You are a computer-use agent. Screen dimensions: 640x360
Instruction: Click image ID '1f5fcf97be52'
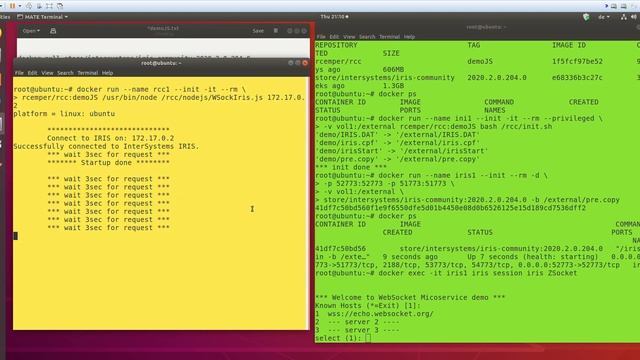(577, 61)
